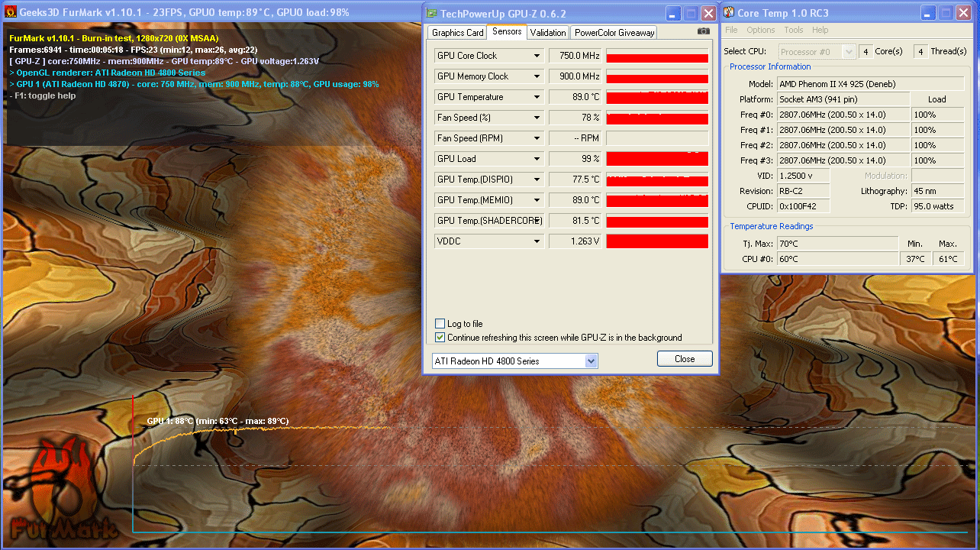Click the GPU-Z title bar app icon

[x=432, y=13]
